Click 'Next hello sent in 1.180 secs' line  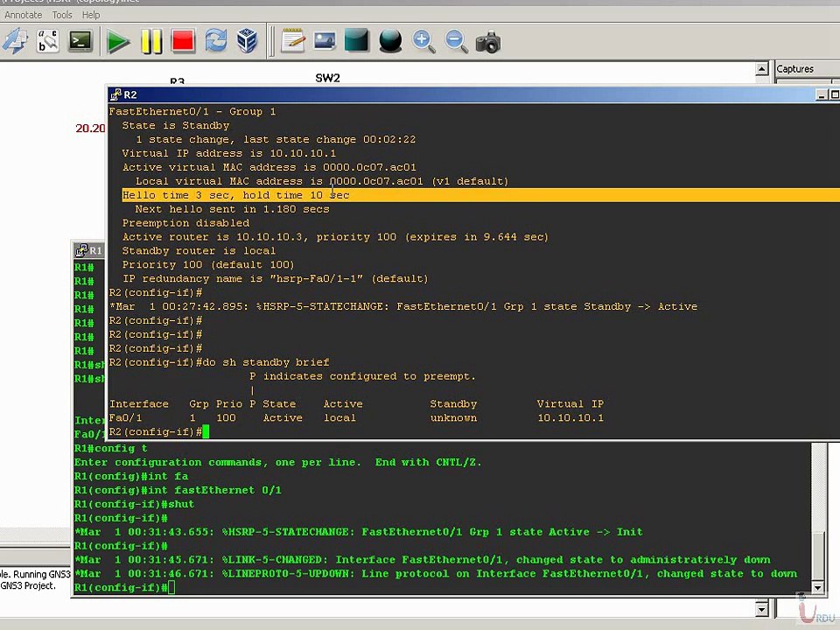(x=232, y=209)
